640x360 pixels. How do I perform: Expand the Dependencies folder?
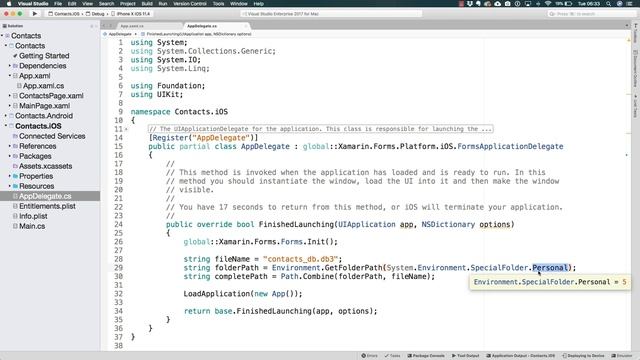tap(10, 66)
